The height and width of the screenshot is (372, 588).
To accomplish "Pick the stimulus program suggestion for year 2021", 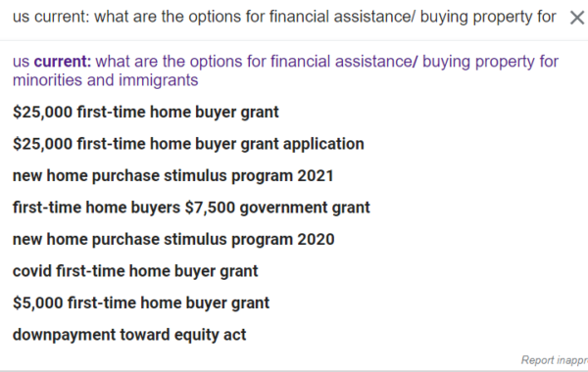I will point(172,175).
